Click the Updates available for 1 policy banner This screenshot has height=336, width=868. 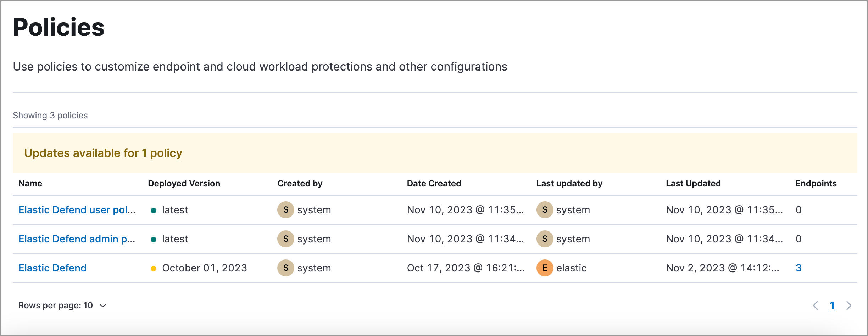(x=103, y=153)
